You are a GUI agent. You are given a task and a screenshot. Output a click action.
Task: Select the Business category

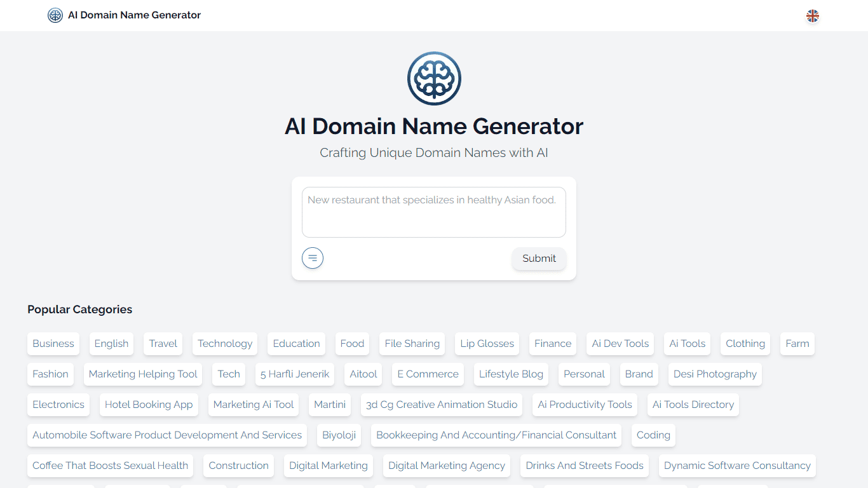tap(53, 343)
